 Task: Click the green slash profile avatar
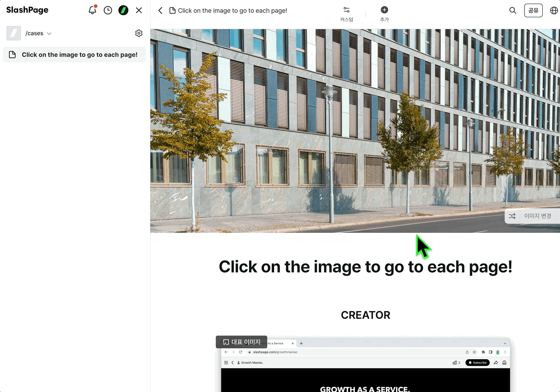pyautogui.click(x=123, y=10)
